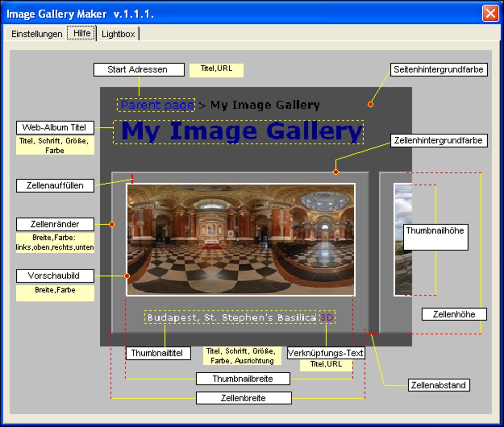The width and height of the screenshot is (504, 427).
Task: Click the Parent page breadcrumb link
Action: 156,105
